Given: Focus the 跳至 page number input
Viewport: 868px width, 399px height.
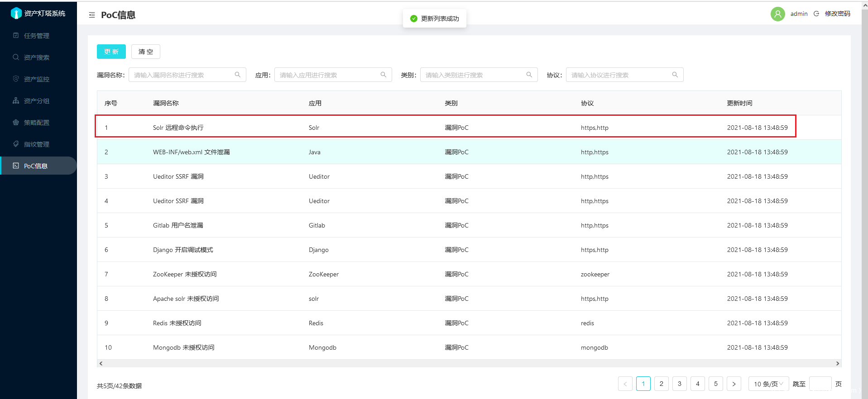Looking at the screenshot, I should coord(820,384).
